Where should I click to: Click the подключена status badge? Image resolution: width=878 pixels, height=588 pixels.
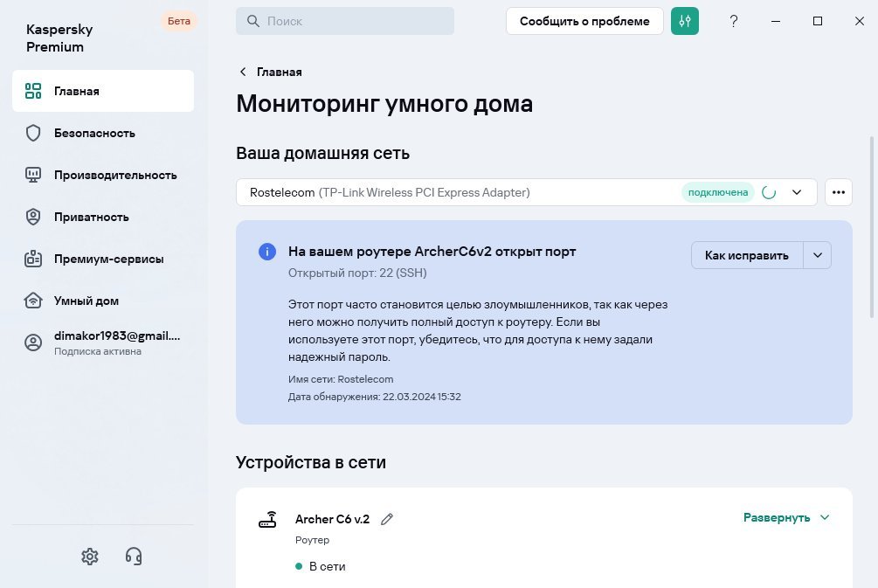pos(718,192)
